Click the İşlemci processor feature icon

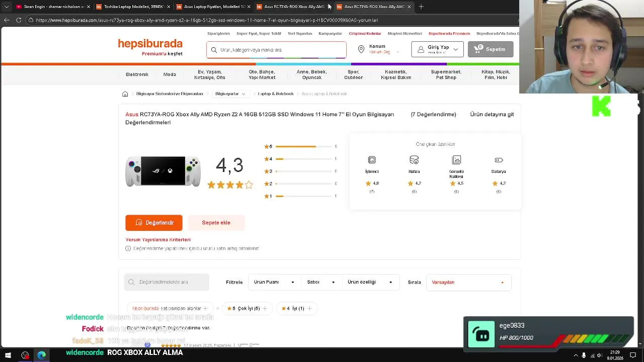(372, 160)
